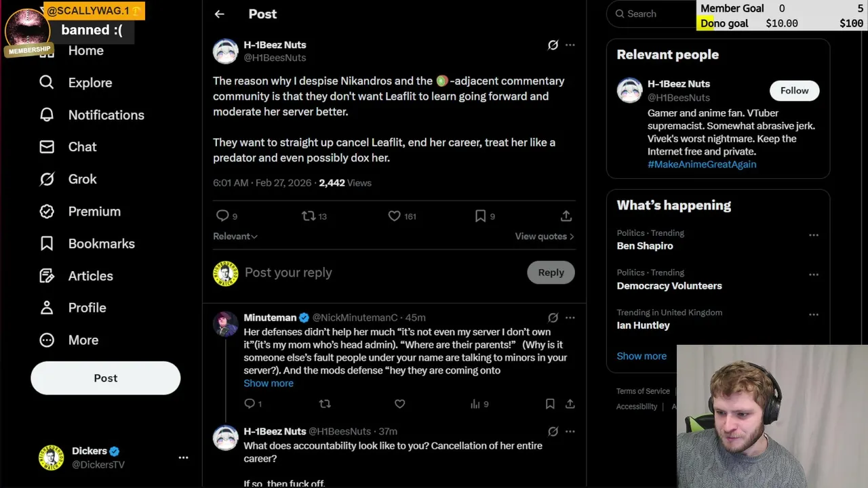Open Grok from the left sidebar
The width and height of the screenshot is (868, 488).
pyautogui.click(x=82, y=180)
